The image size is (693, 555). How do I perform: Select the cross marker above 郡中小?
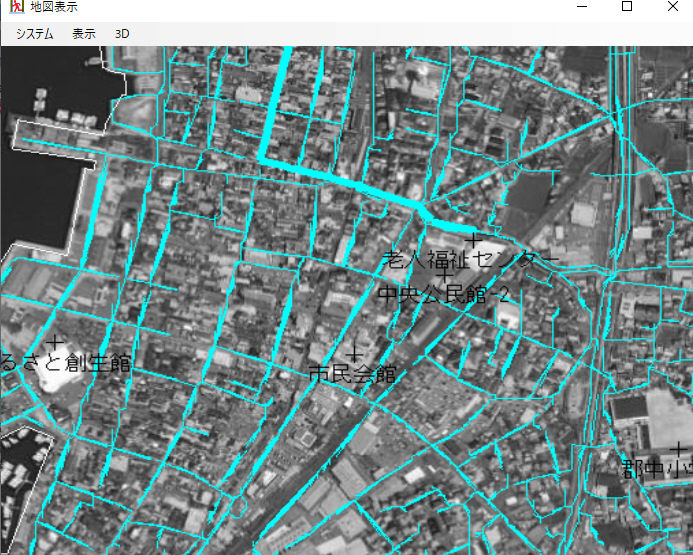(678, 449)
